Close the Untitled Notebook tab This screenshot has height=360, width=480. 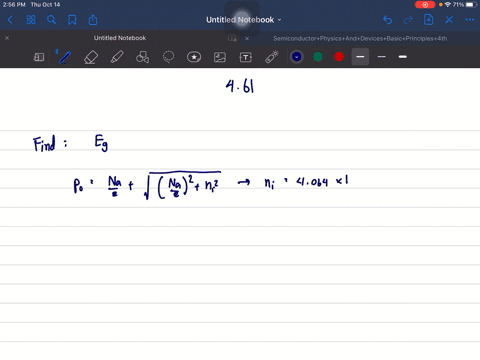7,38
